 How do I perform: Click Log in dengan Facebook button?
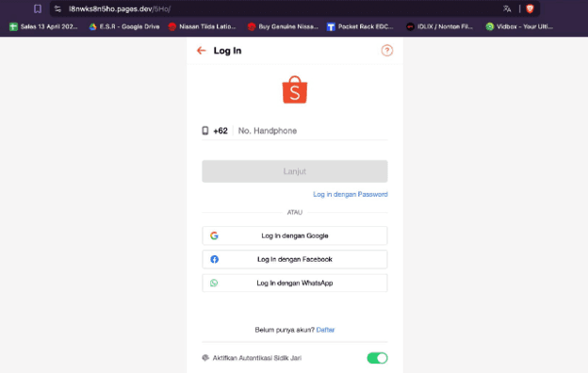point(295,259)
